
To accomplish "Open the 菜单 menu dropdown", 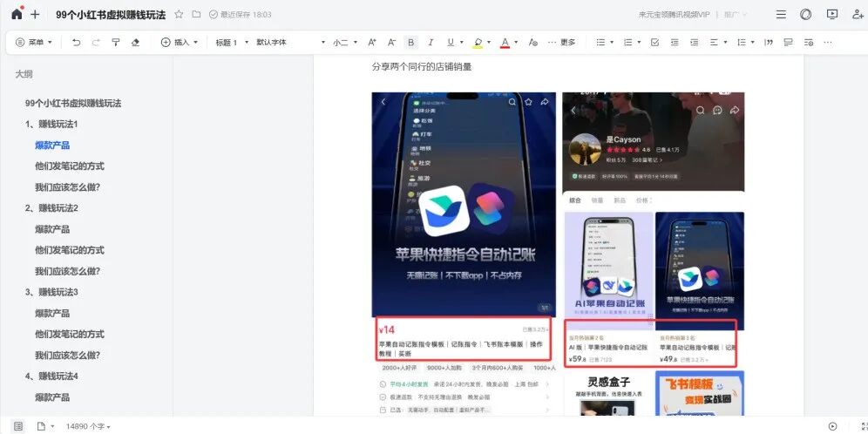I will click(x=34, y=42).
